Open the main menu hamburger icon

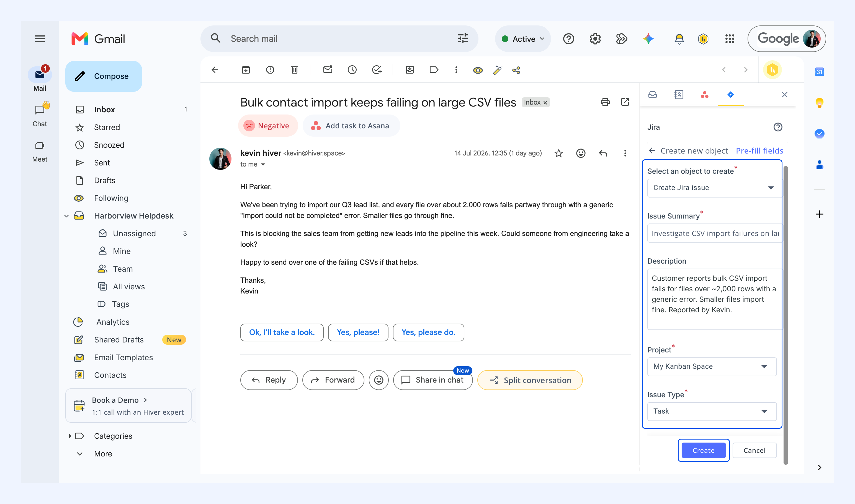pyautogui.click(x=40, y=39)
